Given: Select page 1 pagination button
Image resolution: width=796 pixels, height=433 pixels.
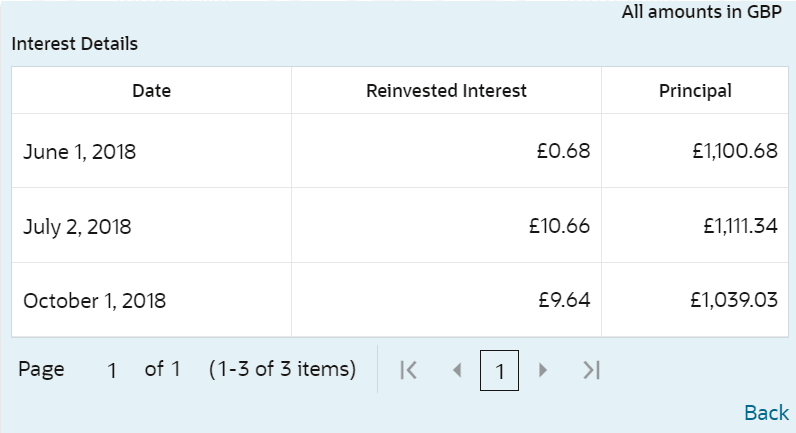Looking at the screenshot, I should tap(499, 371).
